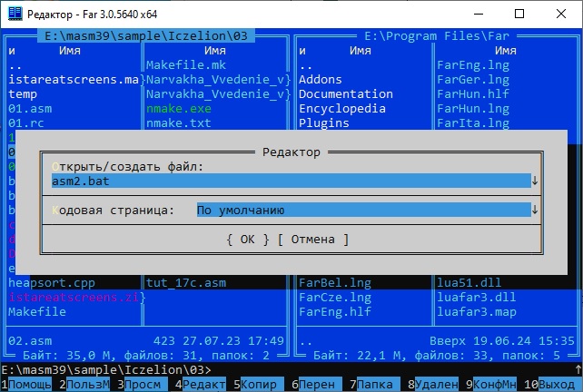
Task: Click Копир in the function key bar
Action: tap(260, 385)
